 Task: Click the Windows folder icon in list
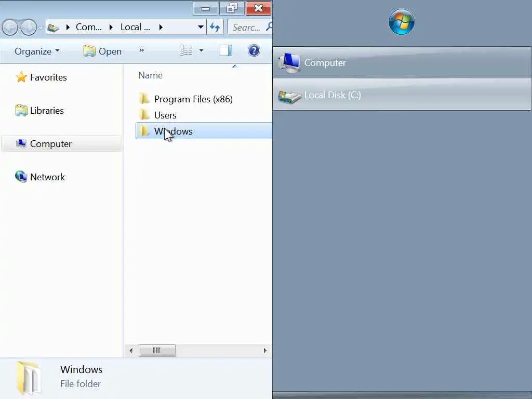[x=144, y=130]
